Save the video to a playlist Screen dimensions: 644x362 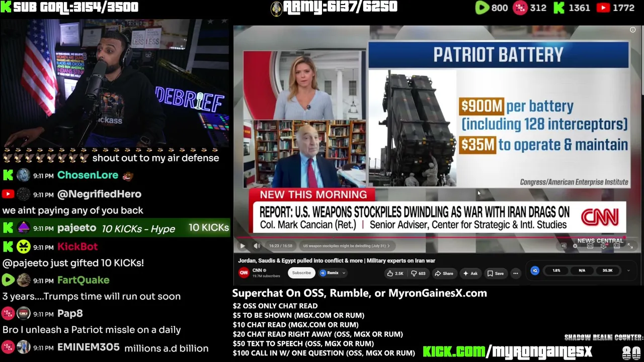coord(495,274)
